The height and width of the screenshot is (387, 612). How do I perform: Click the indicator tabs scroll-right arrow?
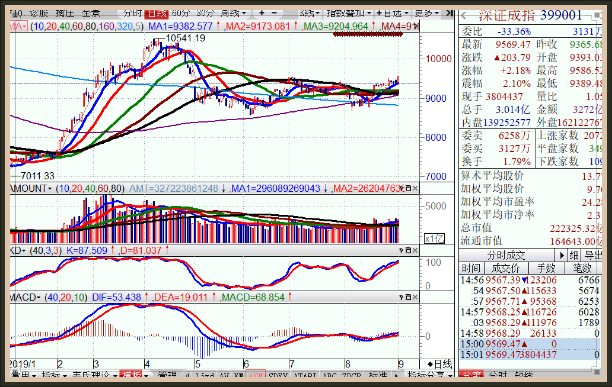[397, 375]
